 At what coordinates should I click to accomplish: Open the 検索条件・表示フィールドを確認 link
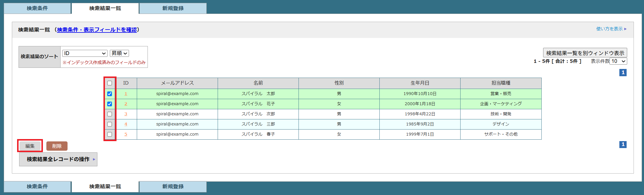coord(97,30)
